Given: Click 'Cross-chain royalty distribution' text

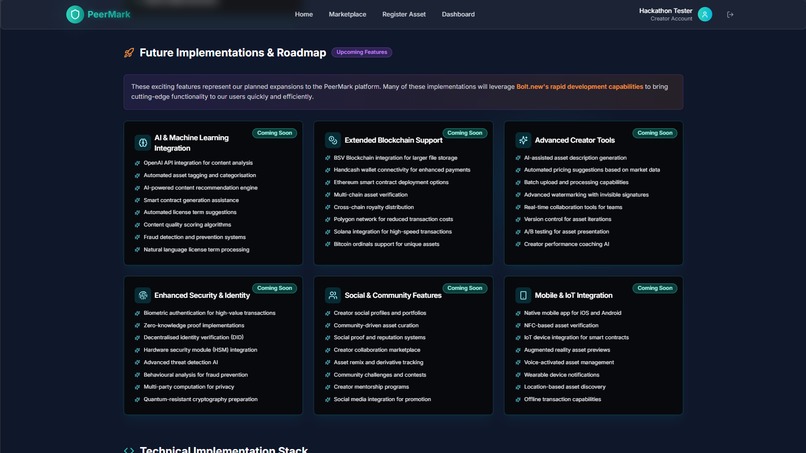Looking at the screenshot, I should coord(374,207).
